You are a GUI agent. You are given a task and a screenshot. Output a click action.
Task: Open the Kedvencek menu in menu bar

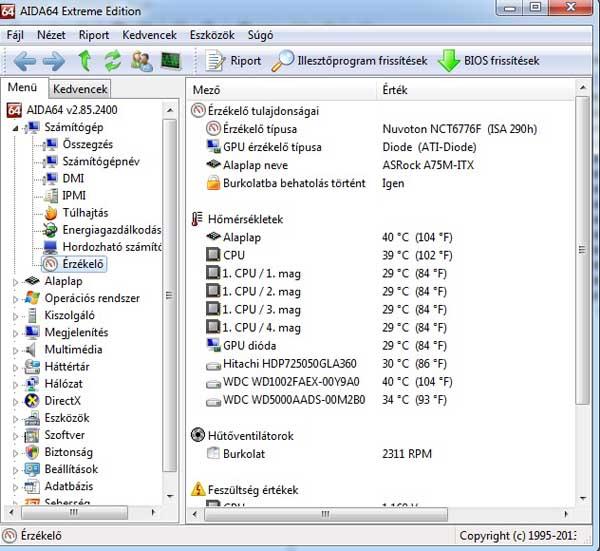point(149,35)
